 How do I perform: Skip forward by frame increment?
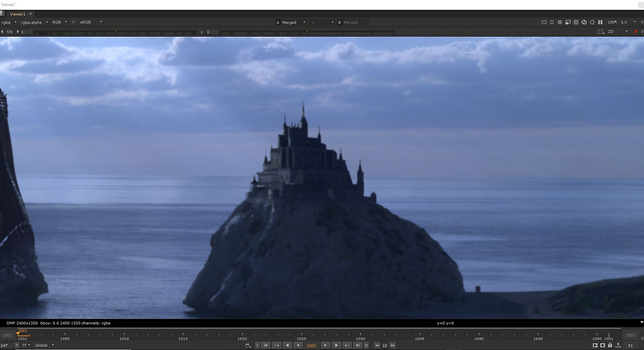pos(393,345)
